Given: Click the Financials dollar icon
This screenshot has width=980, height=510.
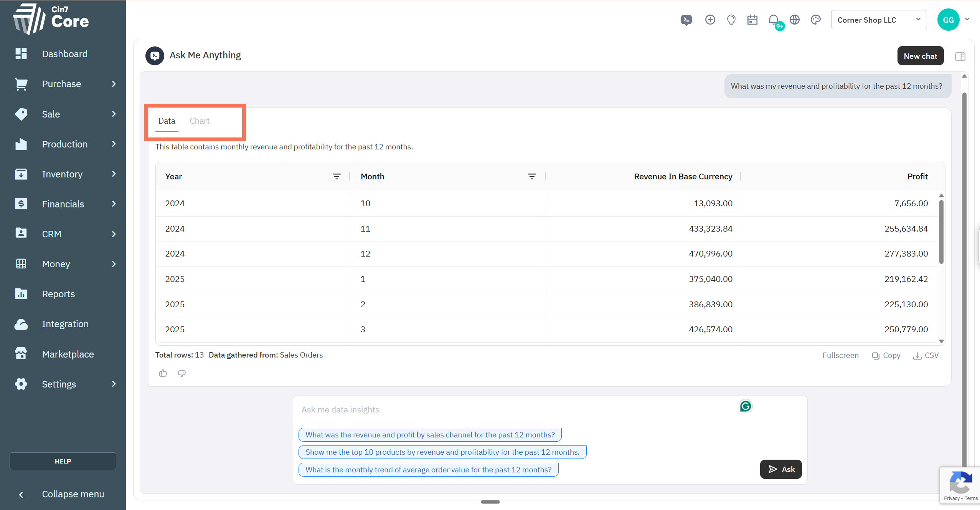Looking at the screenshot, I should [x=21, y=204].
